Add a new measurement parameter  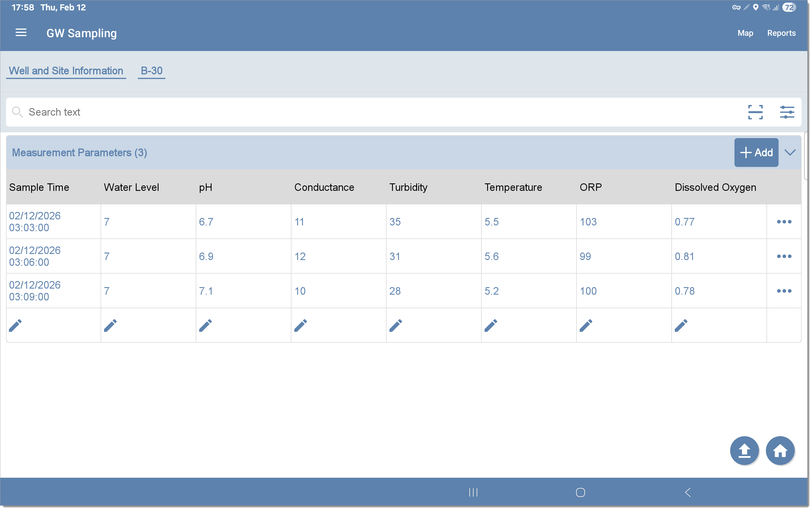pyautogui.click(x=756, y=153)
